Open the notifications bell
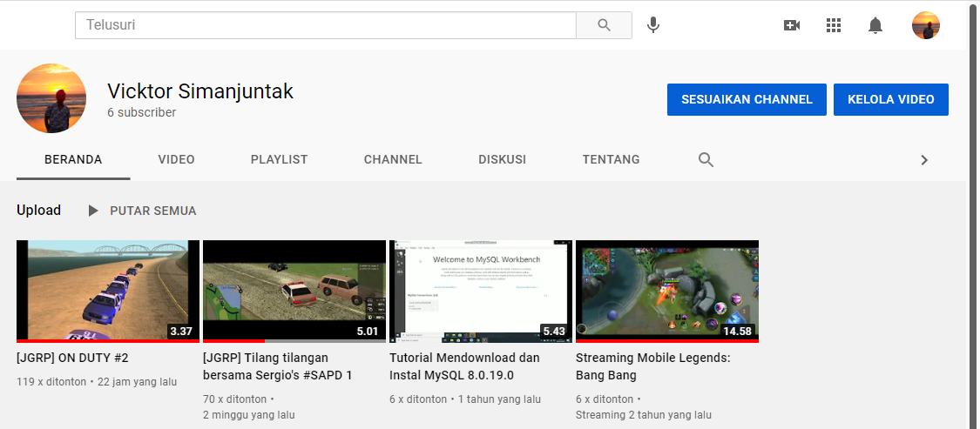980x429 pixels. tap(875, 25)
